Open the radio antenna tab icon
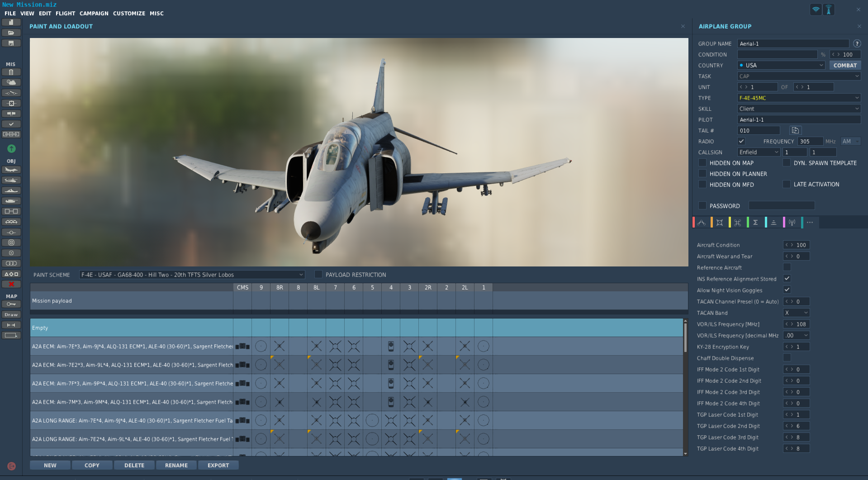This screenshot has height=480, width=868. coord(792,222)
